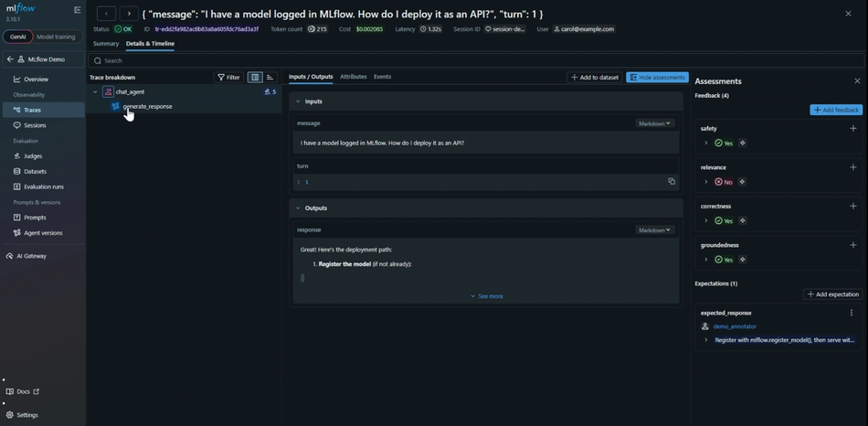This screenshot has width=868, height=426.
Task: Collapse the chat_agent tree node
Action: [x=95, y=92]
